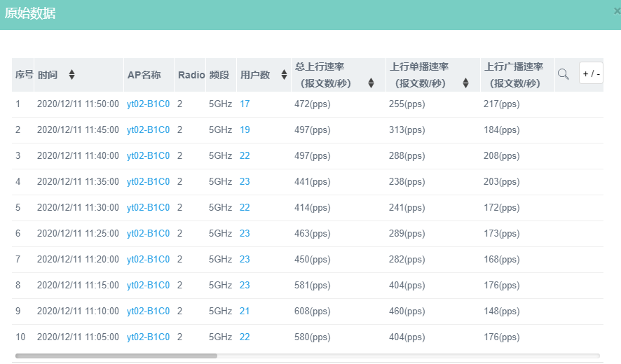Click user count 23 at 11:20:00

coord(245,260)
